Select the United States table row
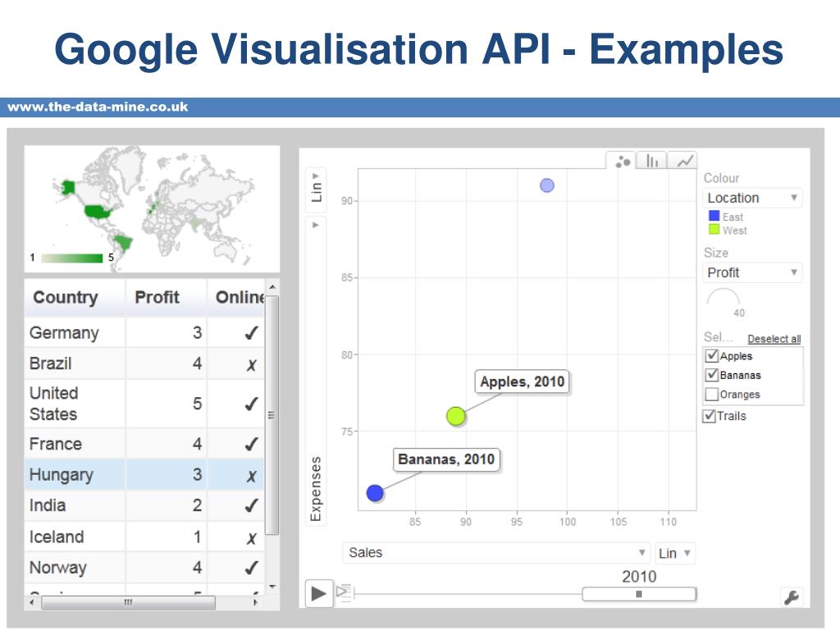 tap(144, 404)
